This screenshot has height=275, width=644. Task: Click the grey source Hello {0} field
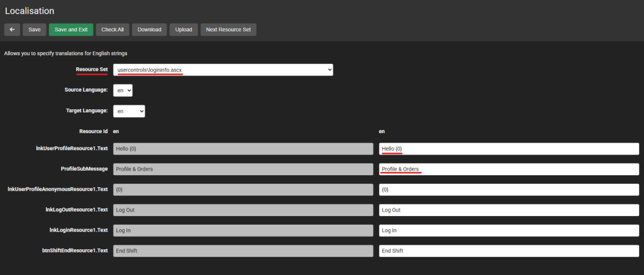coord(243,149)
